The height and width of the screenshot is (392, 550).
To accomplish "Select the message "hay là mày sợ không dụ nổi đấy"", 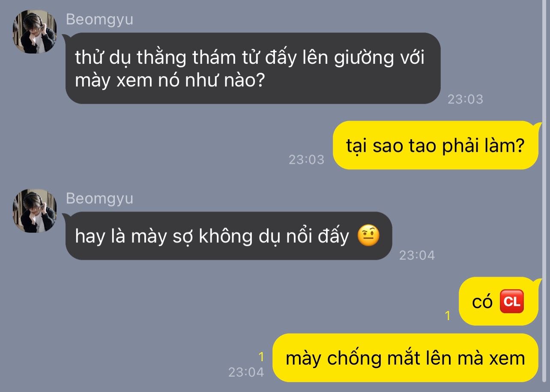I will [x=228, y=236].
